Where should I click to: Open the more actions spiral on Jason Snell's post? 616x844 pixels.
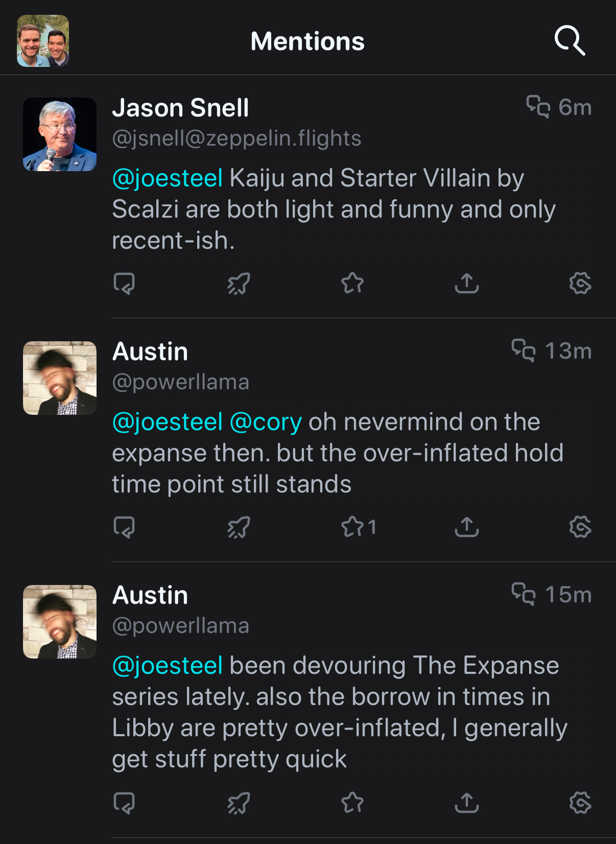[580, 284]
